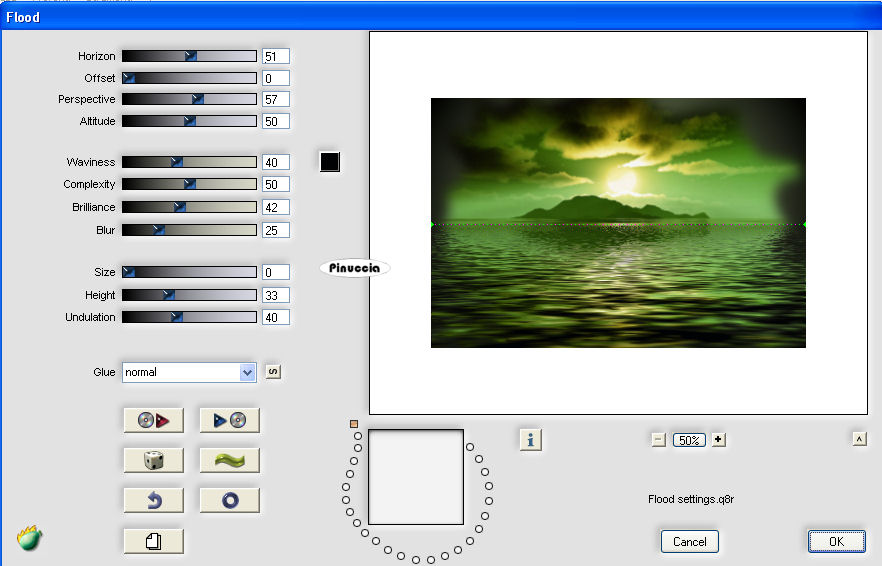Click the Horizon value field showing 51
Image resolution: width=882 pixels, height=566 pixels.
(276, 56)
